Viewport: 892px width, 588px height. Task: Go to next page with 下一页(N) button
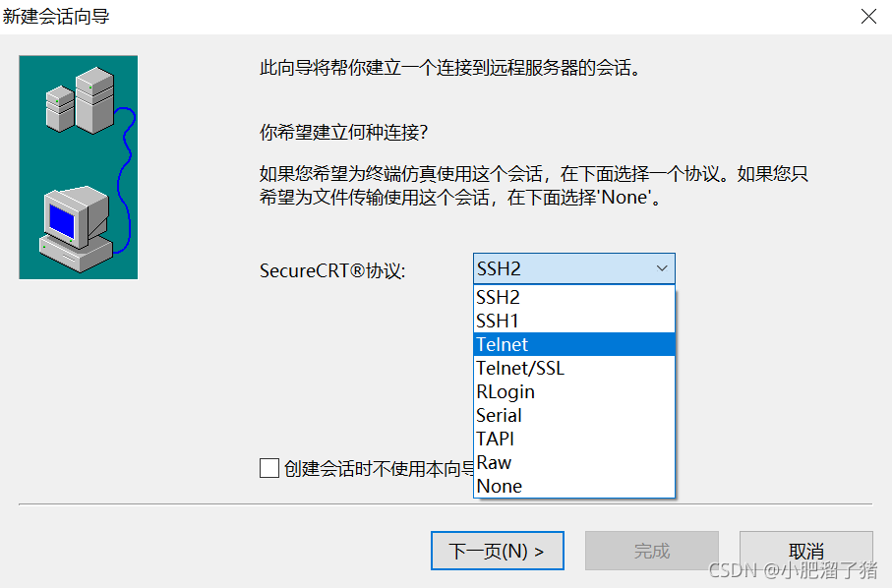tap(498, 551)
